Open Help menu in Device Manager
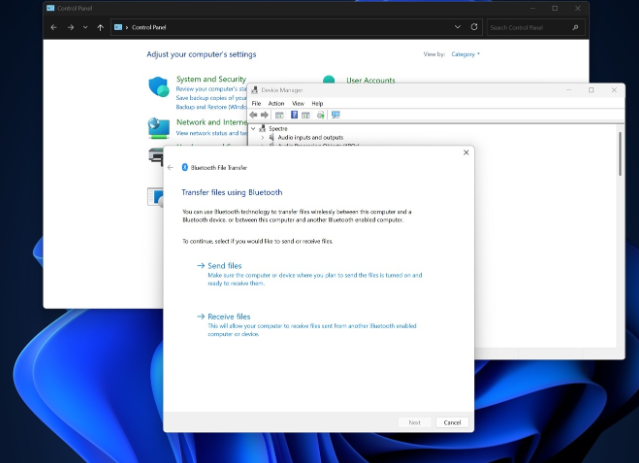The image size is (639, 463). point(317,104)
